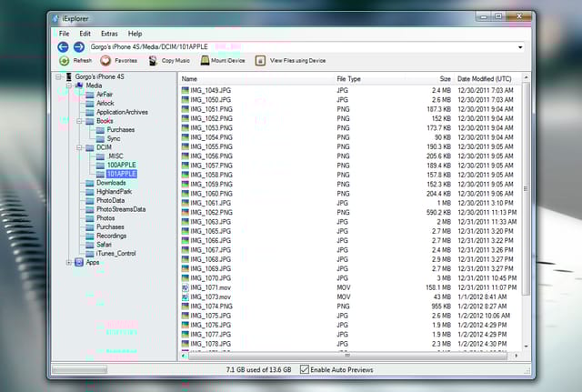This screenshot has width=582, height=392.
Task: Click the storage usage progress bar
Action: (79, 369)
